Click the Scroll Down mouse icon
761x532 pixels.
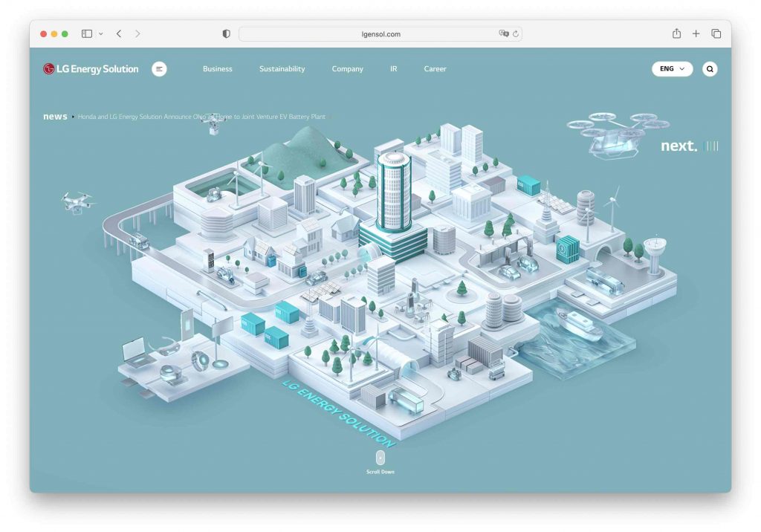[380, 457]
